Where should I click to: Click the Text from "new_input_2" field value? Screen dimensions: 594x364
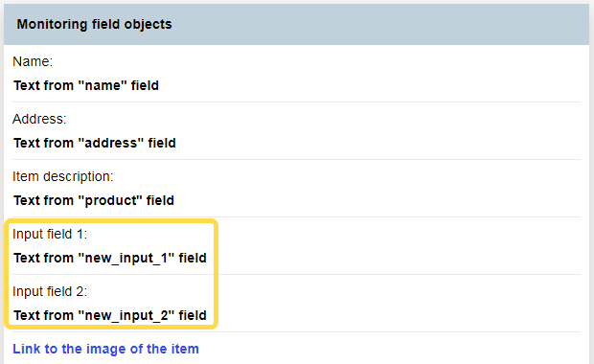pyautogui.click(x=110, y=315)
